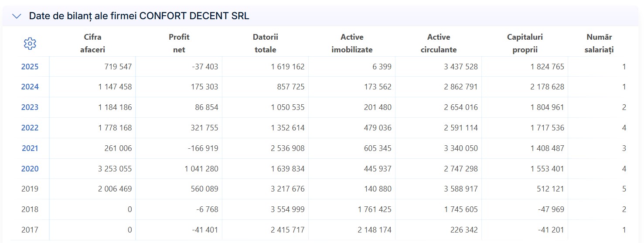
Task: Click the Datorii totale column header
Action: [266, 43]
